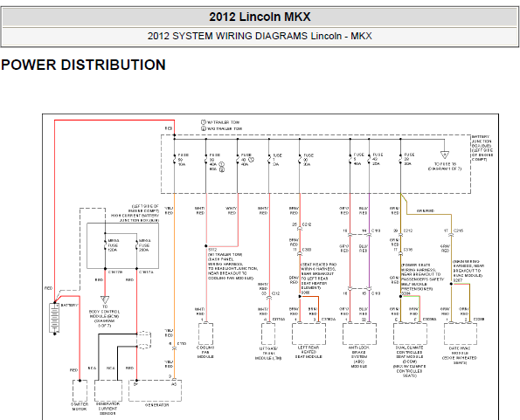Click the Mega Fuse 200A symbol

pos(136,245)
